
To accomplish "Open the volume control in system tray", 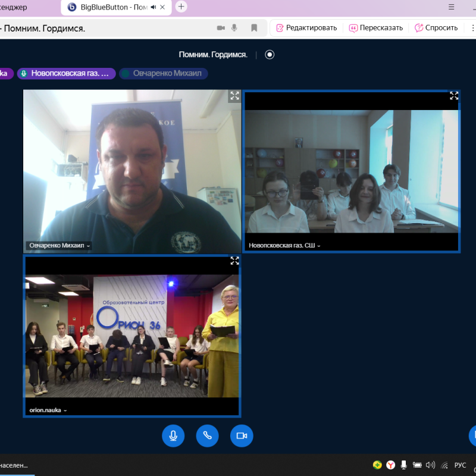I will [x=430, y=465].
